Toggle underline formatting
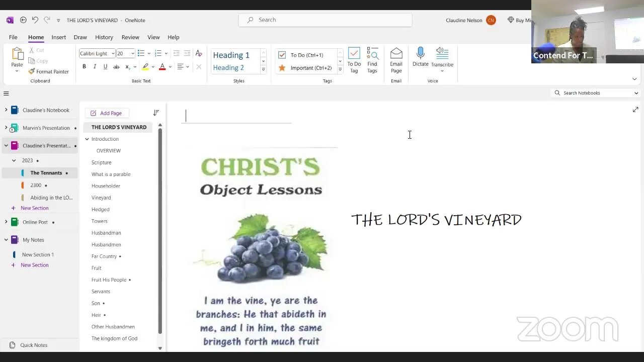The image size is (644, 362). [x=105, y=66]
